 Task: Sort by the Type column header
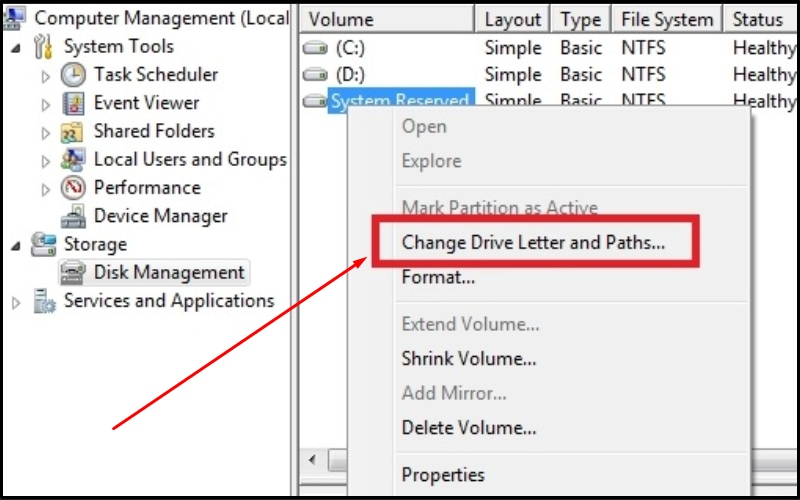coord(581,19)
